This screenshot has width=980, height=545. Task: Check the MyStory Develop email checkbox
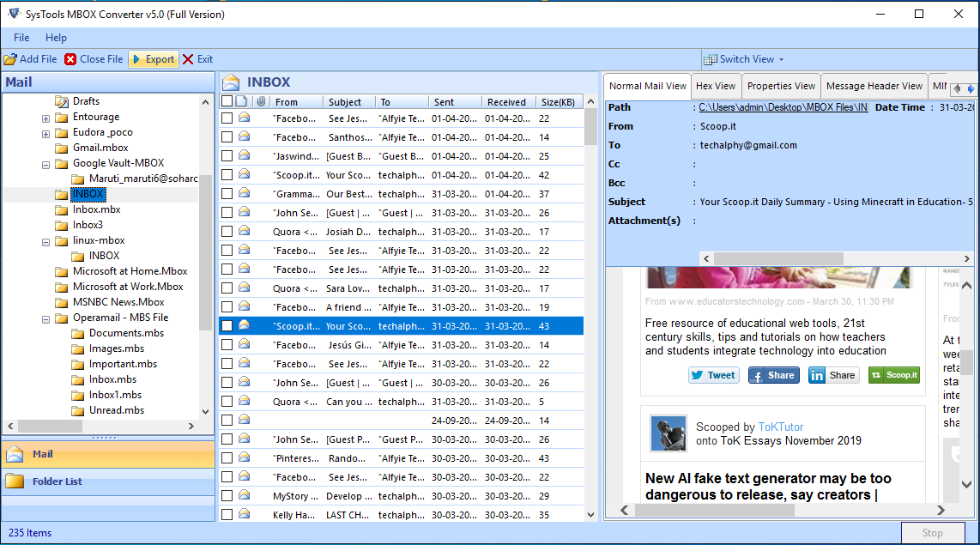click(227, 496)
